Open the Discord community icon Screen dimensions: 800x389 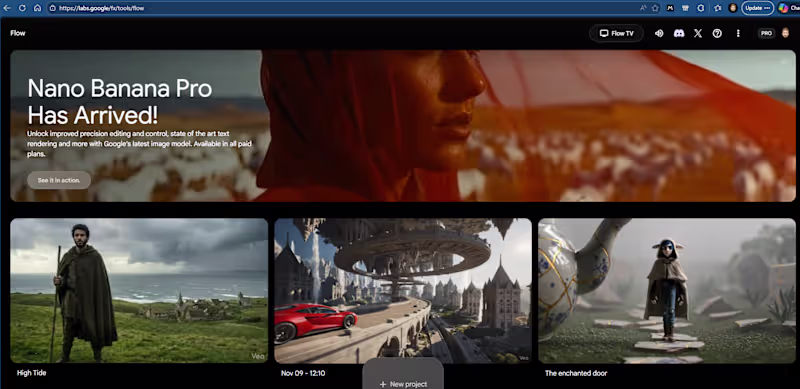[x=679, y=33]
